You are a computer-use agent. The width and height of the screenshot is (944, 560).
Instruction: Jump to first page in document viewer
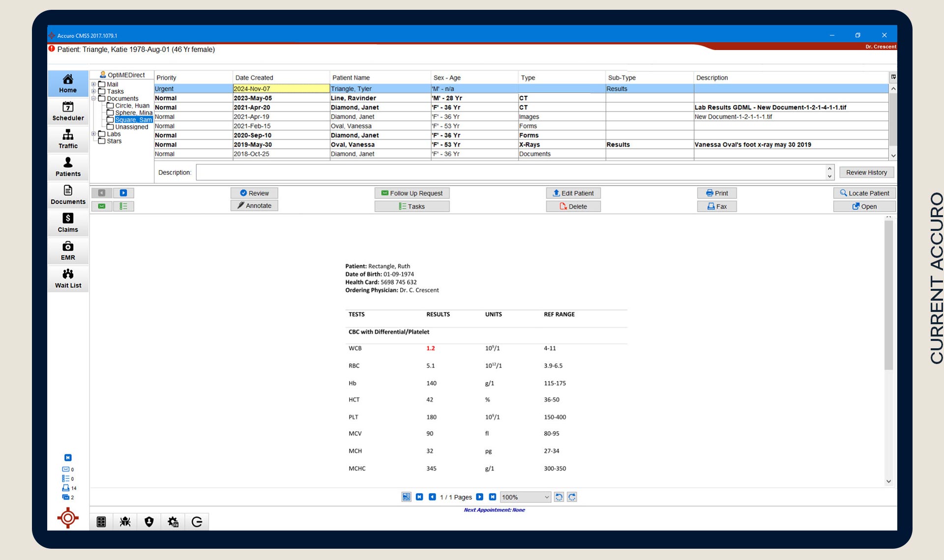click(419, 497)
